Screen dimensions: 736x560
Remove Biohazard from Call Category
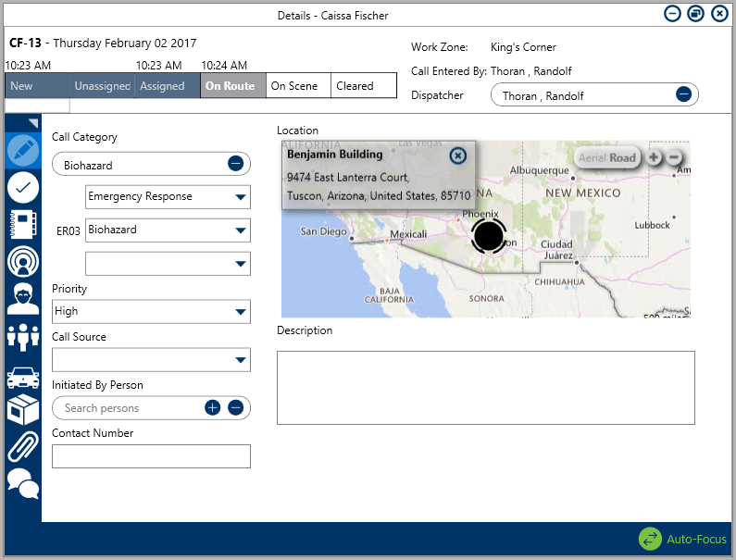pyautogui.click(x=235, y=164)
